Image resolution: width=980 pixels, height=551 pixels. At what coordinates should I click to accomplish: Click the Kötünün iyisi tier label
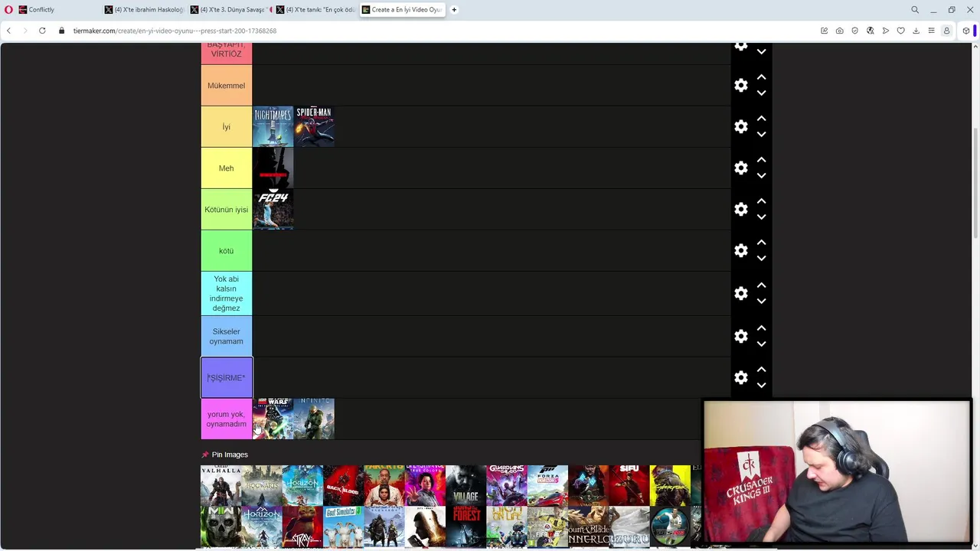(226, 210)
